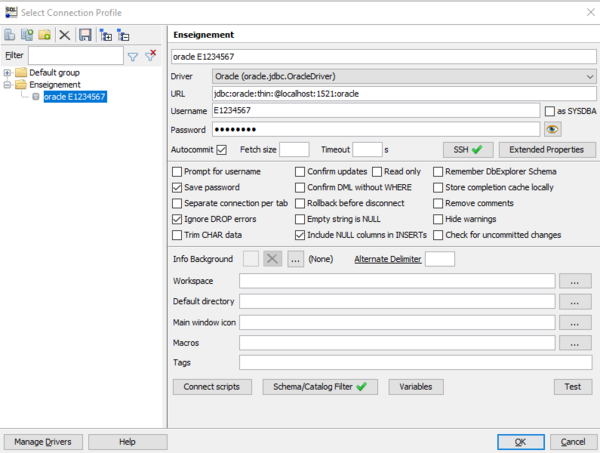Toggle Include NULL columns in INSERTs
The height and width of the screenshot is (453, 600).
[x=300, y=235]
